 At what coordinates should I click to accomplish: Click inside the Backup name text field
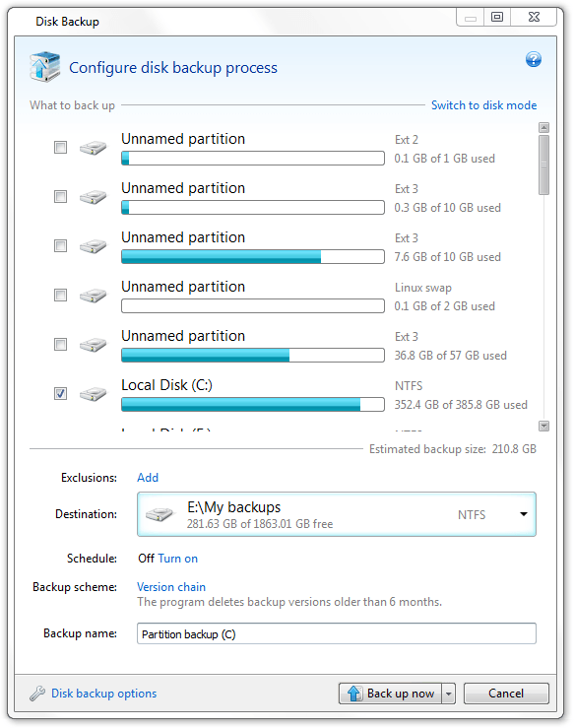click(x=337, y=633)
